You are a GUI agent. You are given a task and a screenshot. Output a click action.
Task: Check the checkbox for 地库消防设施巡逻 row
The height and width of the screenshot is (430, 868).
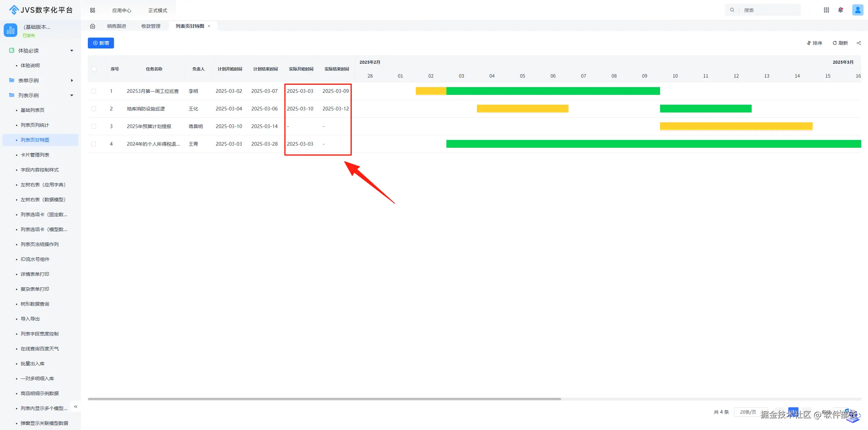coord(94,109)
